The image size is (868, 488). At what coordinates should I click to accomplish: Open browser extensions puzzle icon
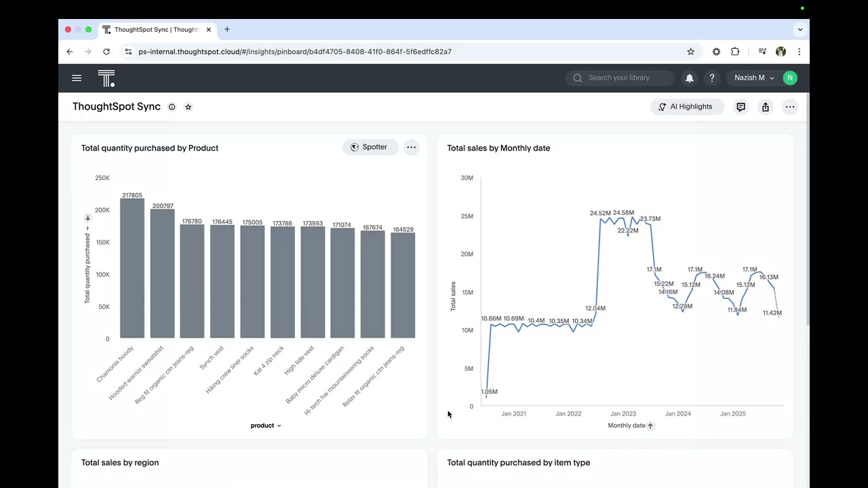coord(735,52)
